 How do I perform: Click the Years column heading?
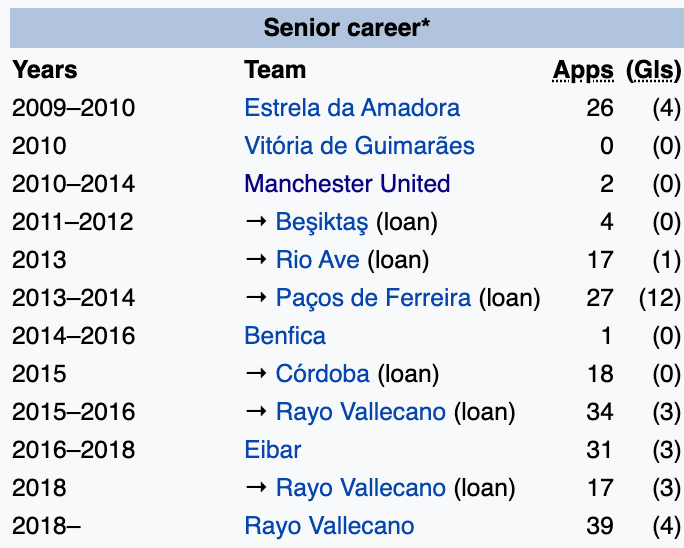click(45, 70)
